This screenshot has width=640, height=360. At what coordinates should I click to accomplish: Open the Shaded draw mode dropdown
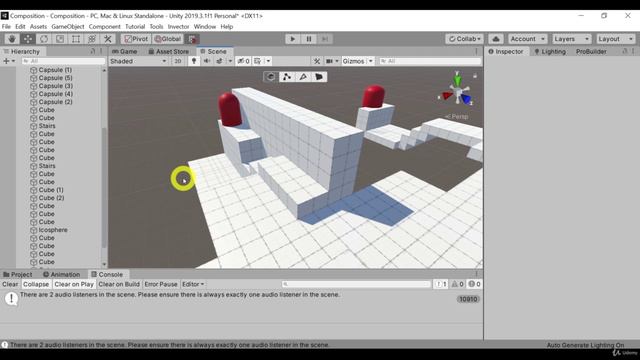(x=138, y=61)
